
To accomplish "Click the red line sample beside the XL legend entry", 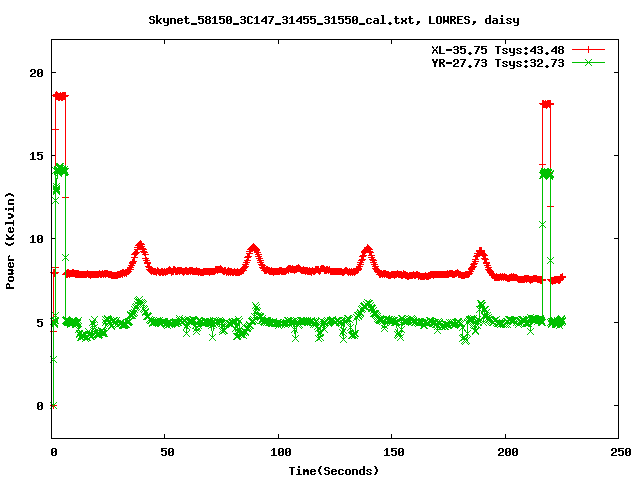I will [588, 50].
